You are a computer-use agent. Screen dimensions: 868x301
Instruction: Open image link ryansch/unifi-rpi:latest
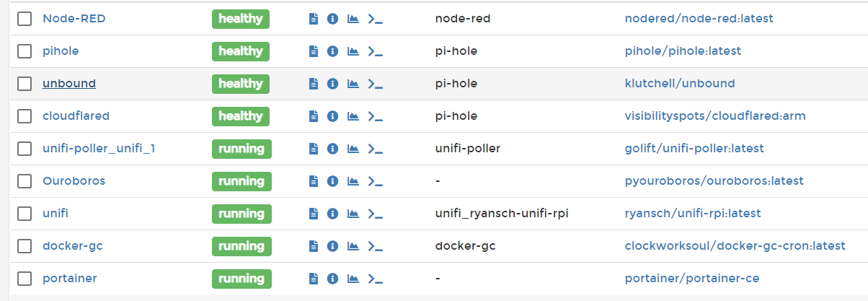693,214
